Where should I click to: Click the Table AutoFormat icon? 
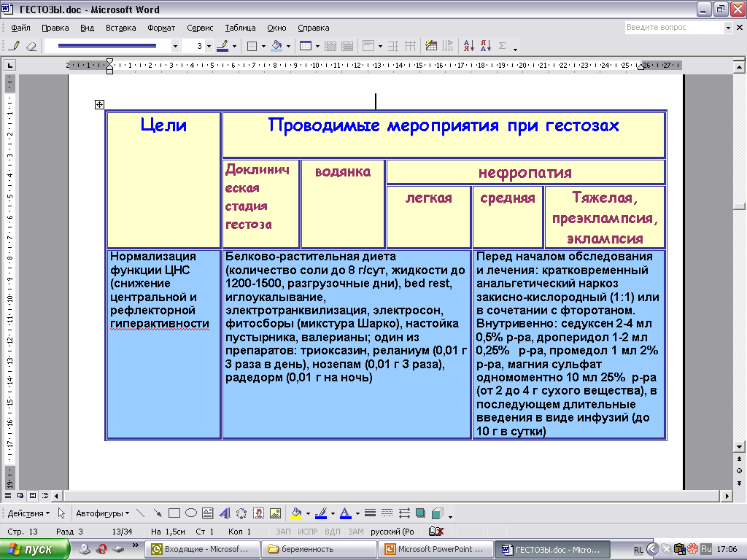(x=431, y=46)
